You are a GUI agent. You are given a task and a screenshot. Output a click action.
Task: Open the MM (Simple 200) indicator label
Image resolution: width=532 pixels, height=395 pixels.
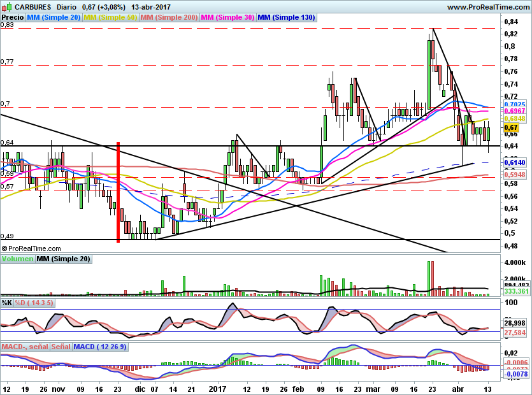(169, 18)
